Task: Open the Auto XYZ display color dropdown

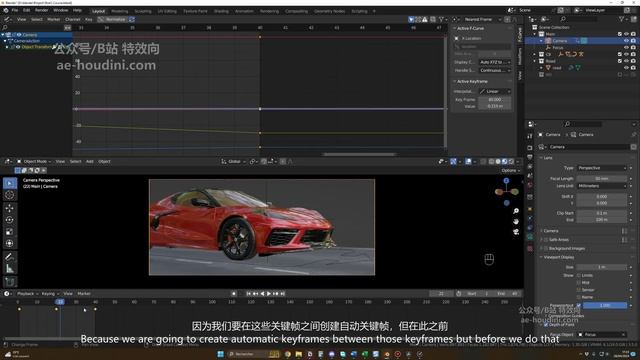Action: click(495, 62)
